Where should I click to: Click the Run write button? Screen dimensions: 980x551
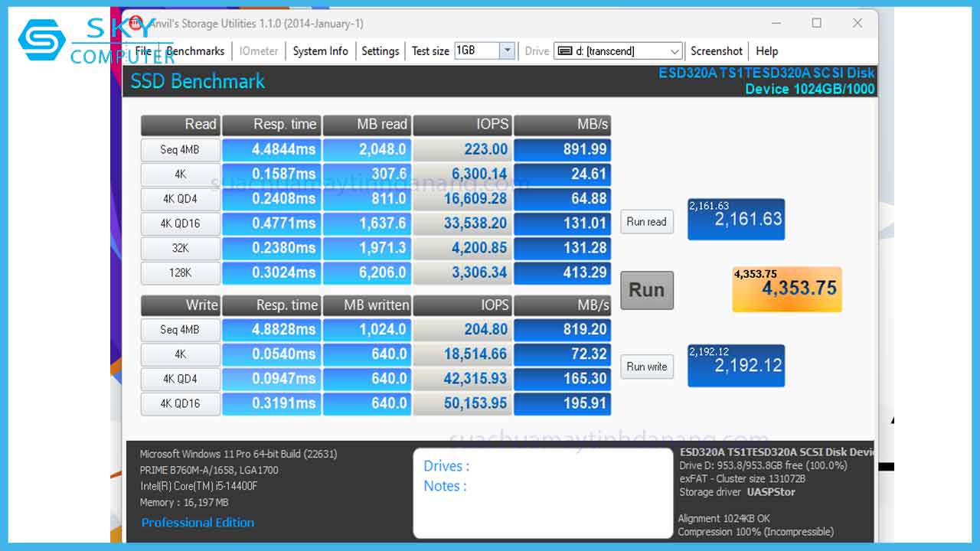coord(646,367)
